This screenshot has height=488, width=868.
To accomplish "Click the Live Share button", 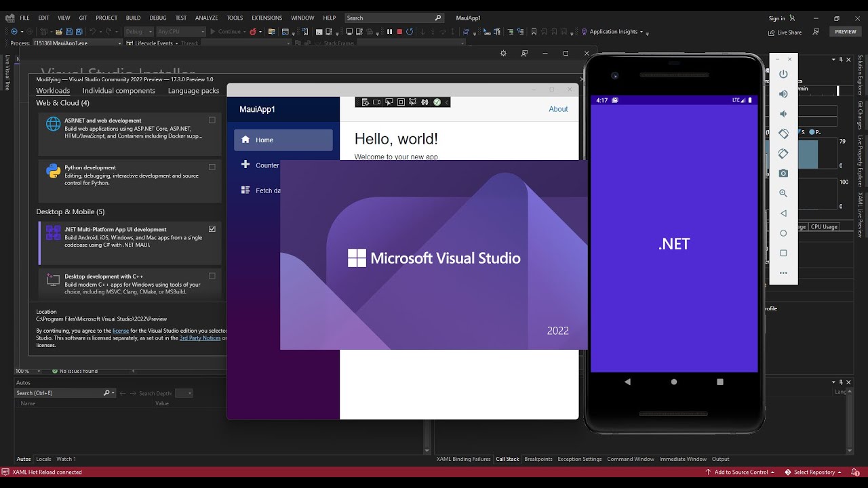I will point(785,32).
